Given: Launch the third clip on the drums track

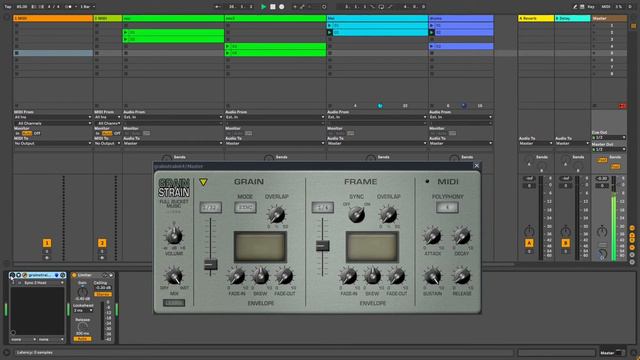Looking at the screenshot, I should click(432, 46).
